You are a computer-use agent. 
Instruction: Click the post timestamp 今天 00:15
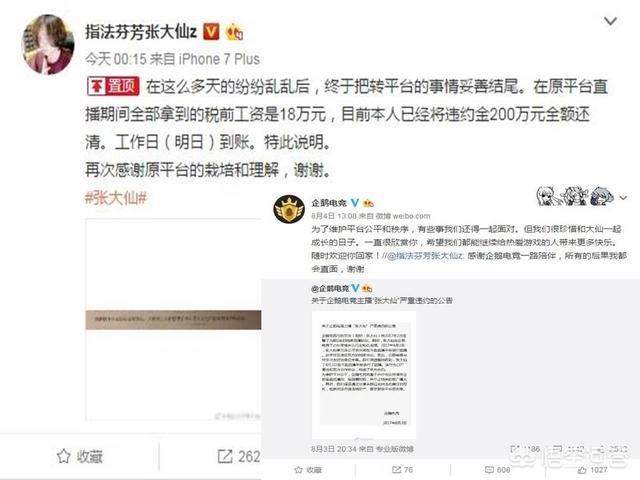(x=116, y=59)
